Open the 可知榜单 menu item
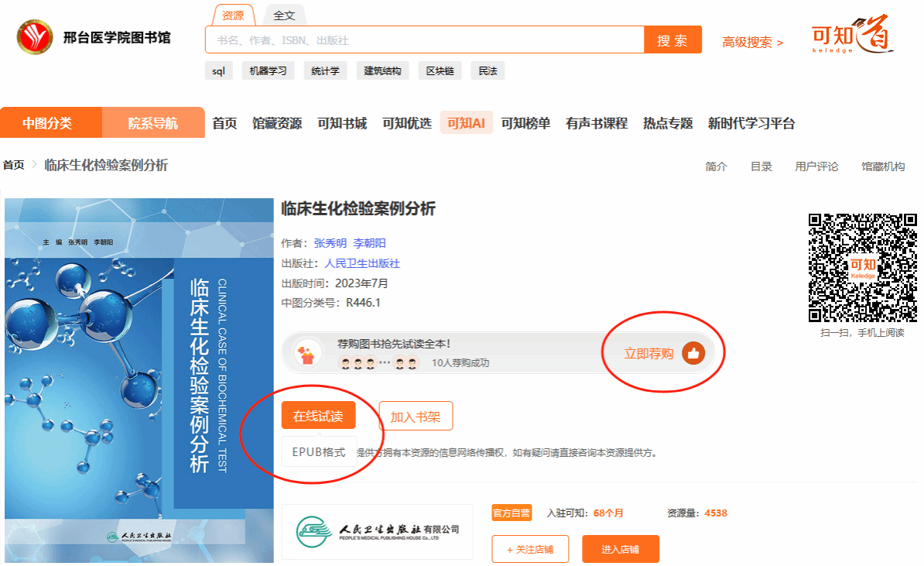The width and height of the screenshot is (924, 566). pos(525,123)
